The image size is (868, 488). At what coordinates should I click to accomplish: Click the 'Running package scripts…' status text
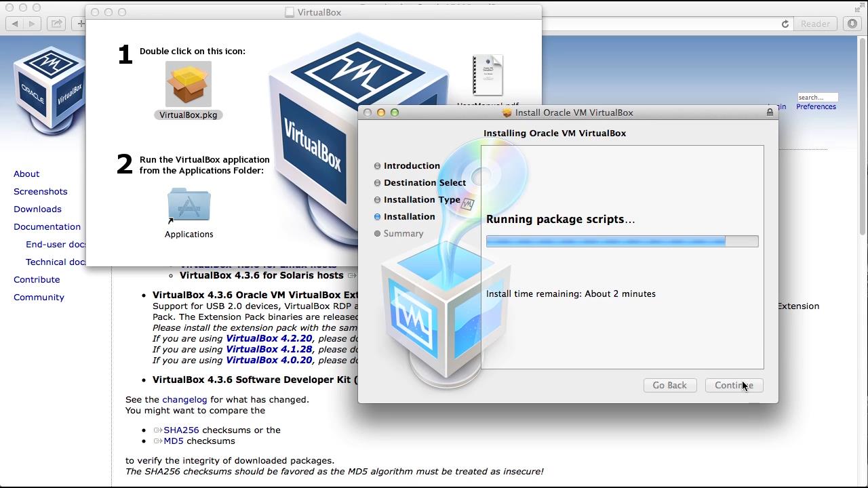[x=561, y=219]
